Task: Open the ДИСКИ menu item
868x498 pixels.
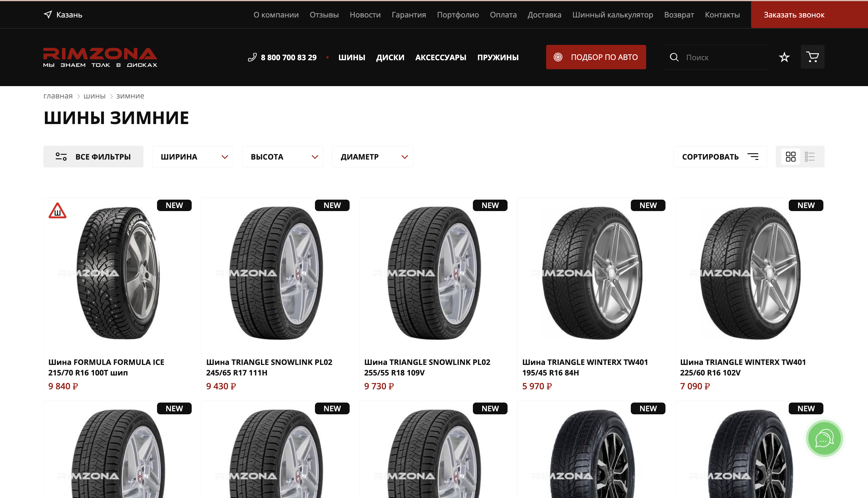Action: click(x=390, y=58)
